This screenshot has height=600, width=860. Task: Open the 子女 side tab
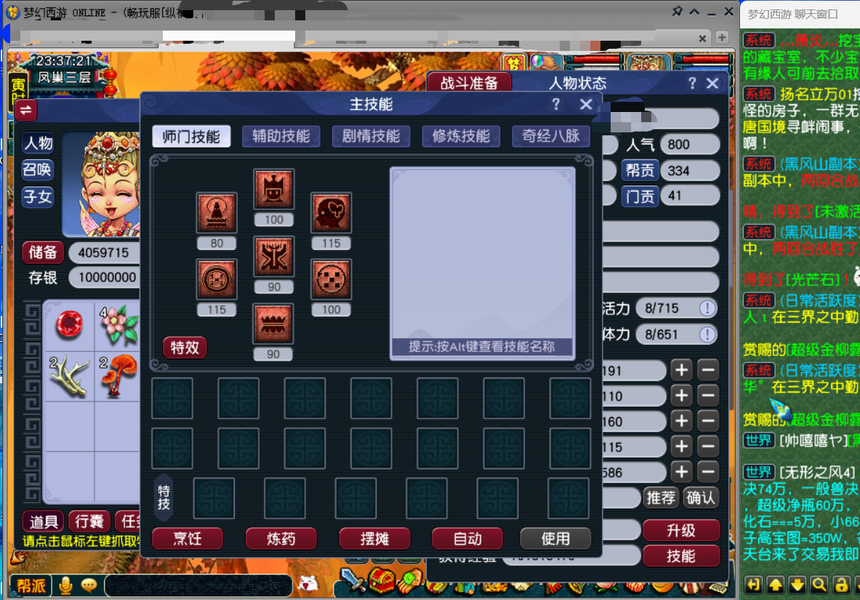point(38,196)
